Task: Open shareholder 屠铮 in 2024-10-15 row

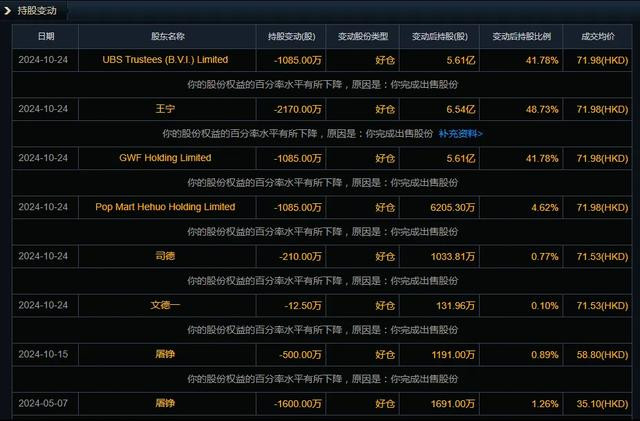Action: [x=165, y=354]
